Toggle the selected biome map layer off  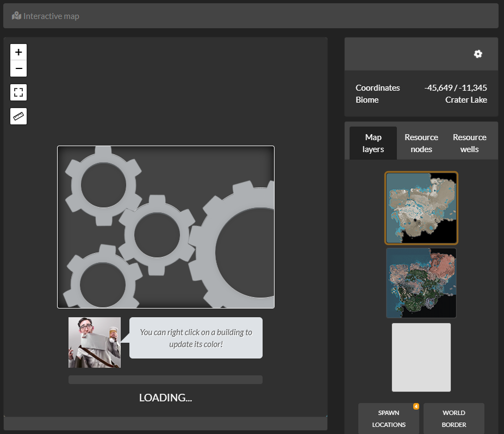tap(421, 208)
